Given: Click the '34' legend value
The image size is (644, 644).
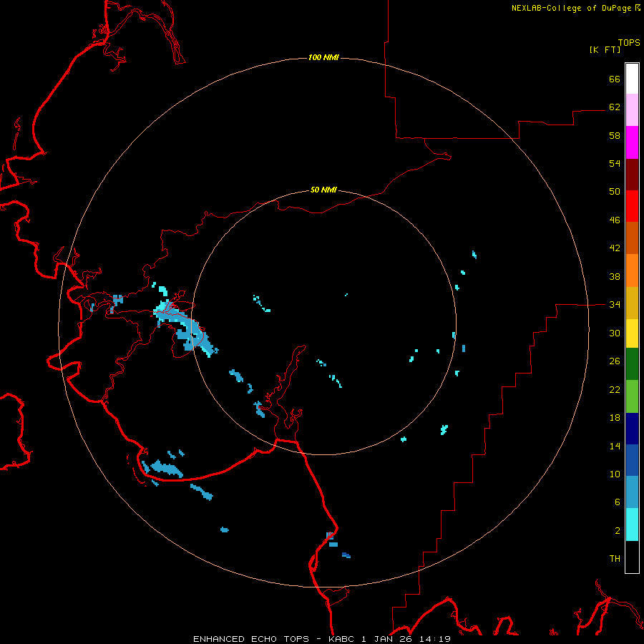Looking at the screenshot, I should pos(615,305).
